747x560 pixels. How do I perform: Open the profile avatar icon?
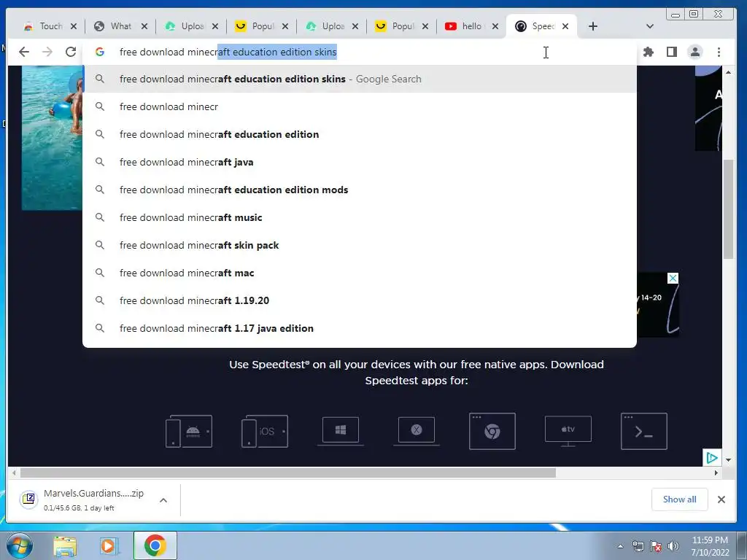click(695, 52)
